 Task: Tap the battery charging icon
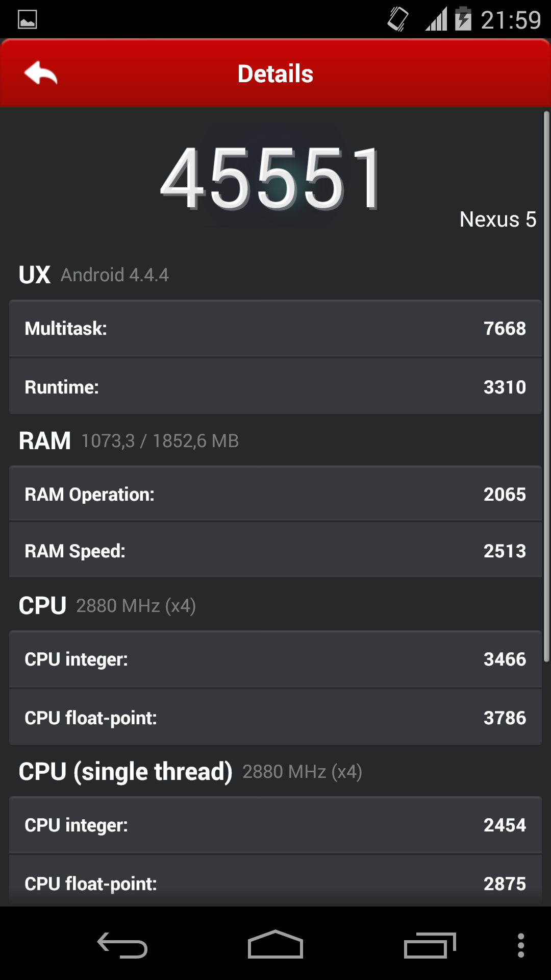tap(463, 19)
